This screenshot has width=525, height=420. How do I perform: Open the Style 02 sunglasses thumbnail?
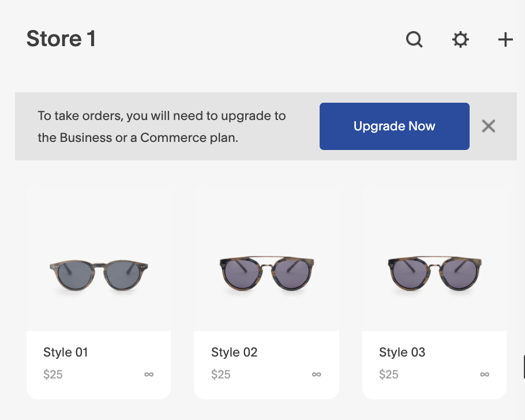click(x=266, y=274)
